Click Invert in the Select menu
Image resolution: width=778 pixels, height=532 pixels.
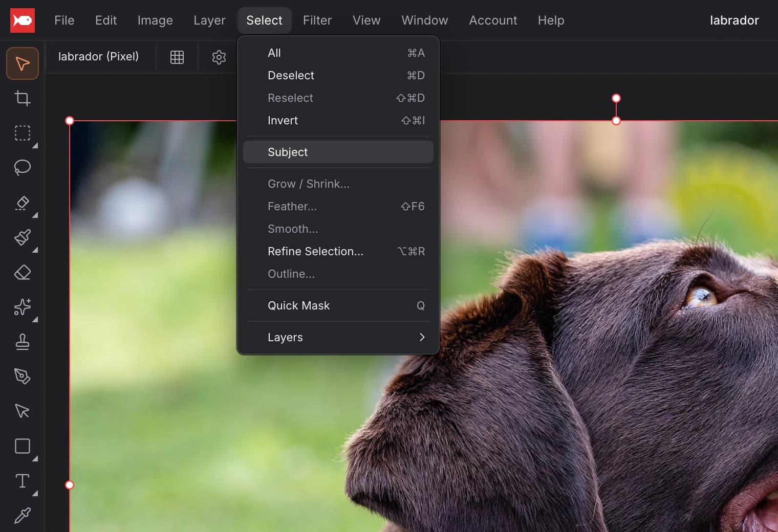pos(338,120)
